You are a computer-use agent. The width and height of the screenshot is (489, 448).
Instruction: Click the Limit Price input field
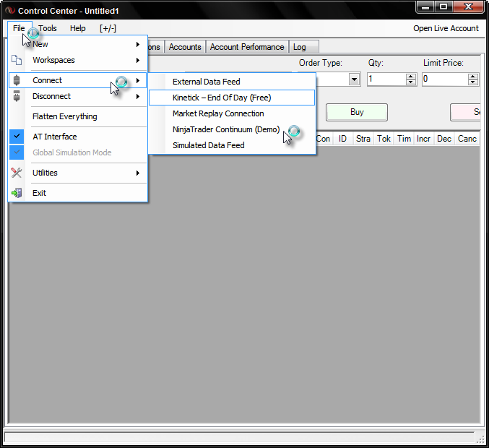(445, 79)
